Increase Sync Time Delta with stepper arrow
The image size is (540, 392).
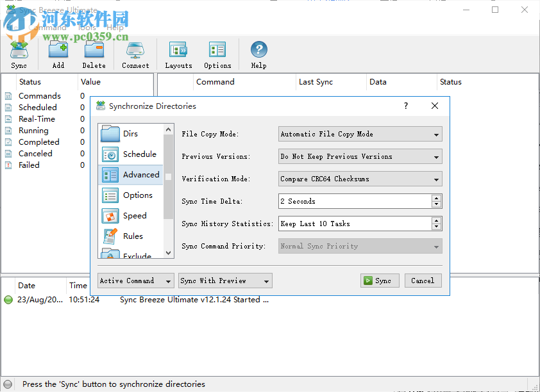437,198
